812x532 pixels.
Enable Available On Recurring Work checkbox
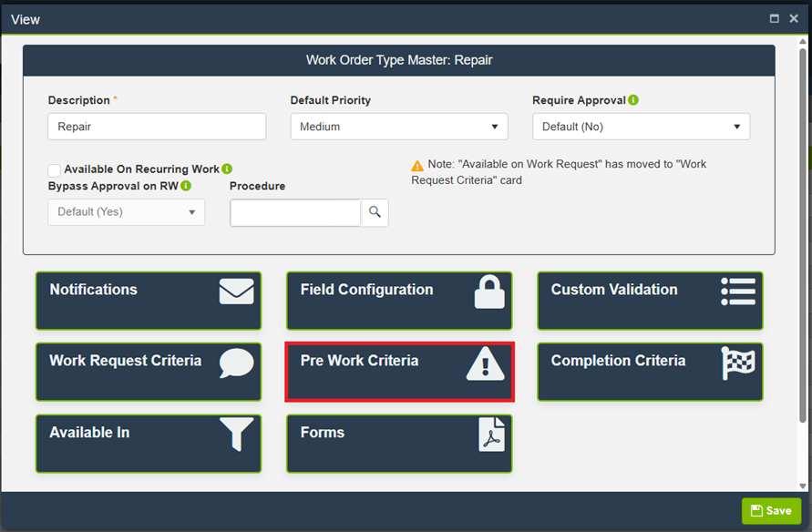click(x=55, y=170)
